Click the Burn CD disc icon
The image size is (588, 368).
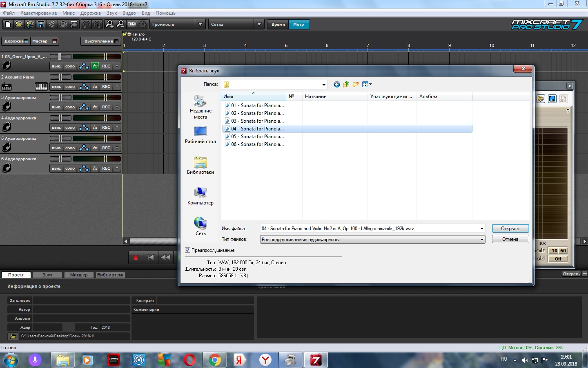(x=63, y=25)
